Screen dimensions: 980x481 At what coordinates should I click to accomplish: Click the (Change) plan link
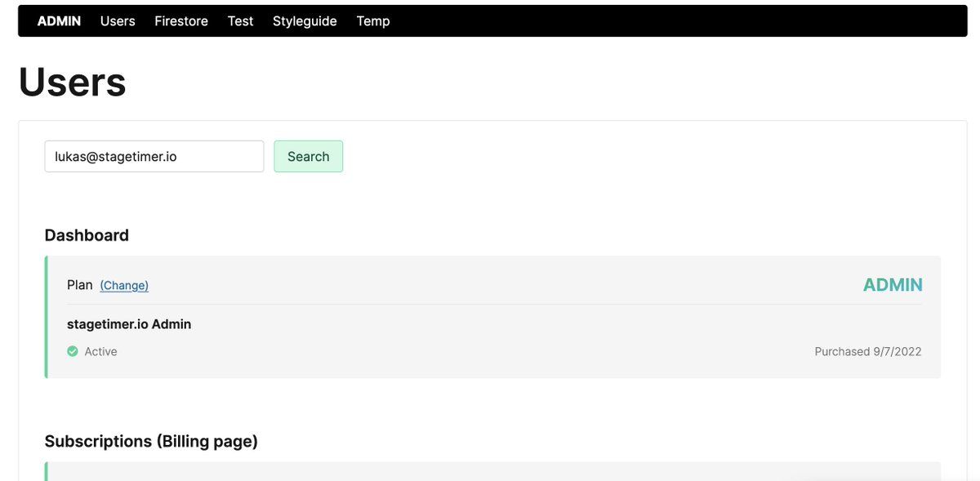click(124, 285)
